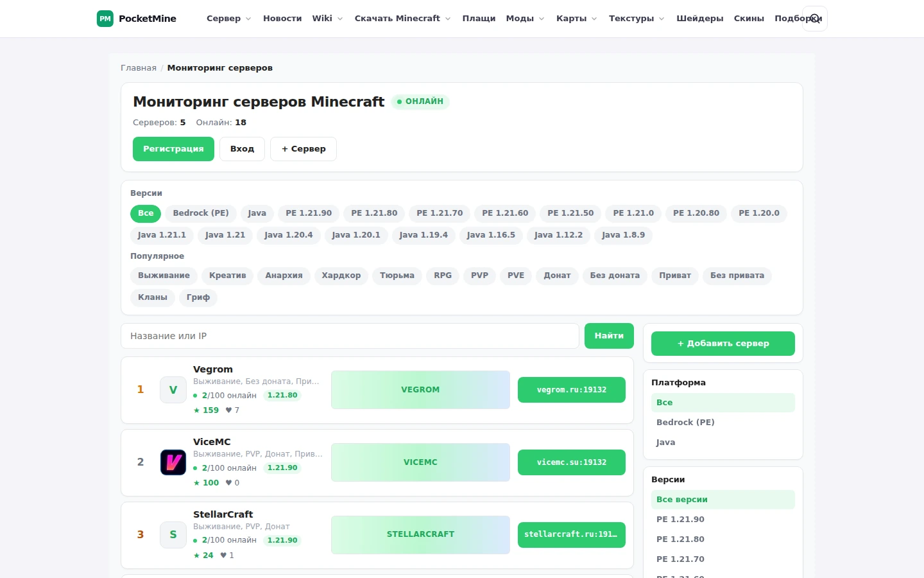
Task: Expand the Моды navigation dropdown
Action: pyautogui.click(x=526, y=19)
